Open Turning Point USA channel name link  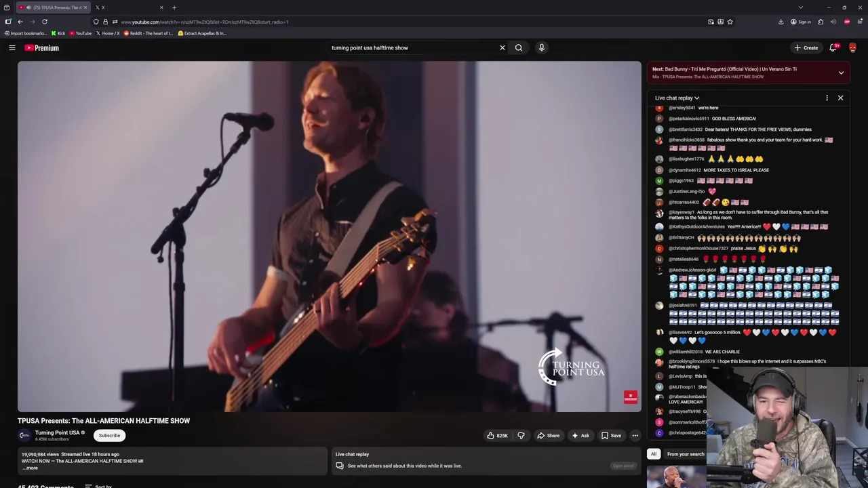[58, 432]
